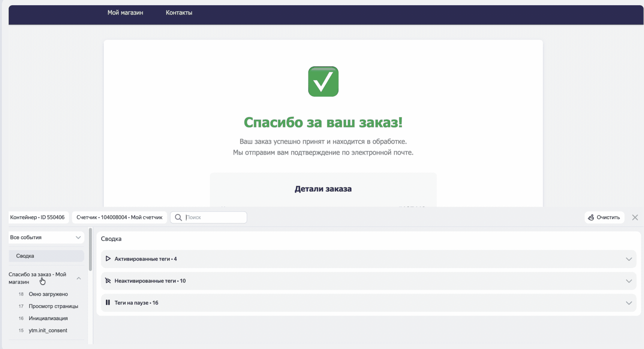
Task: Click the events list vertical scrollbar
Action: (x=90, y=250)
